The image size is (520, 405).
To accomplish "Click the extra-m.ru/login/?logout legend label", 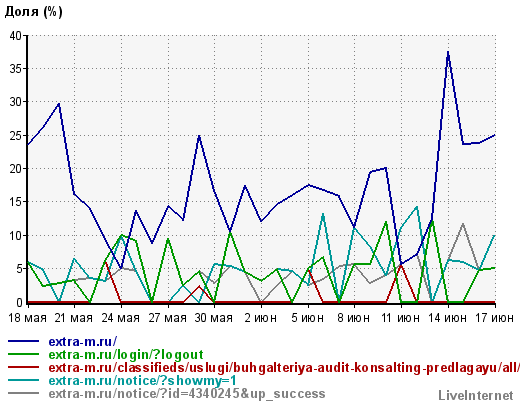I will click(x=126, y=355).
